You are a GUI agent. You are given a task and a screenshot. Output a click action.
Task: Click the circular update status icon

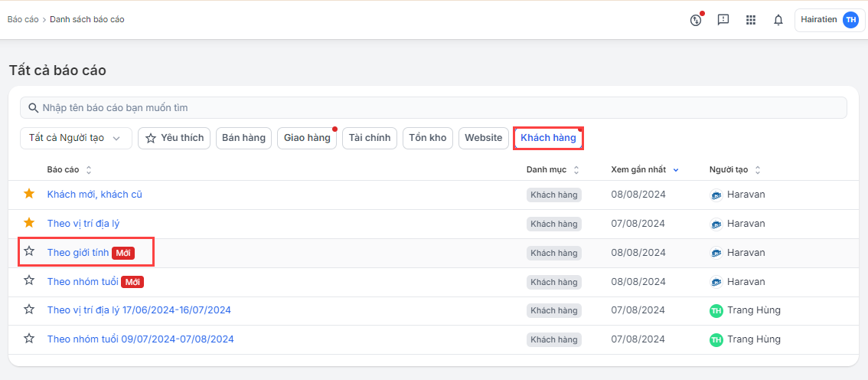(x=696, y=21)
